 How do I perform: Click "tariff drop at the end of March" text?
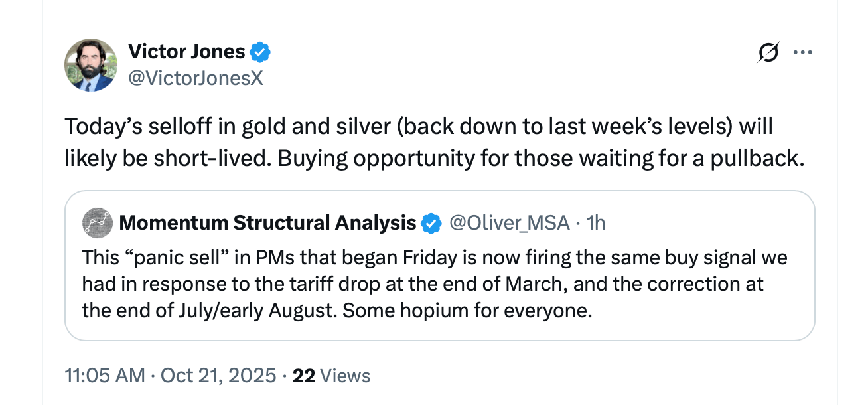[x=399, y=284]
